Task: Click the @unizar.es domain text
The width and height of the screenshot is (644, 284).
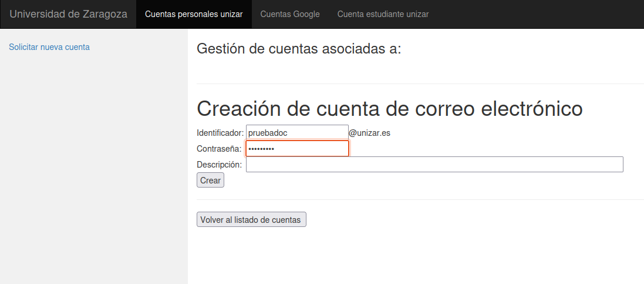Action: point(370,133)
